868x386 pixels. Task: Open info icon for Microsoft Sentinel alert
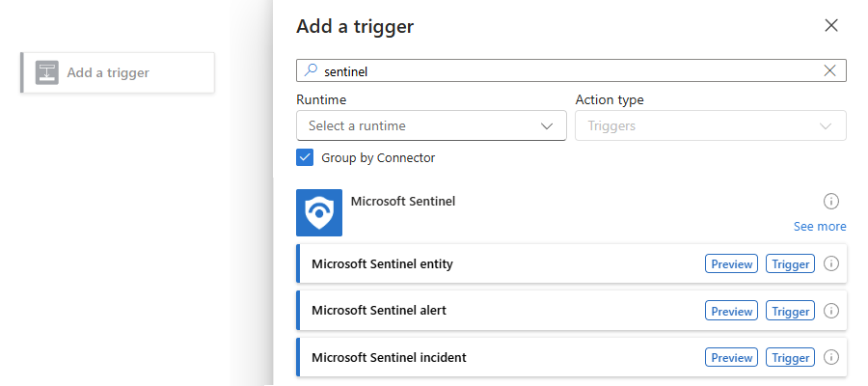(831, 311)
